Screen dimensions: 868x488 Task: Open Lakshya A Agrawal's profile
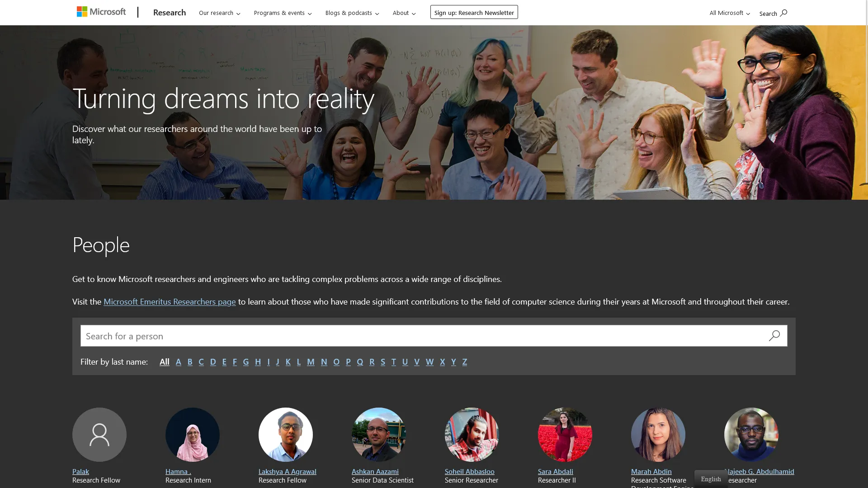[287, 471]
